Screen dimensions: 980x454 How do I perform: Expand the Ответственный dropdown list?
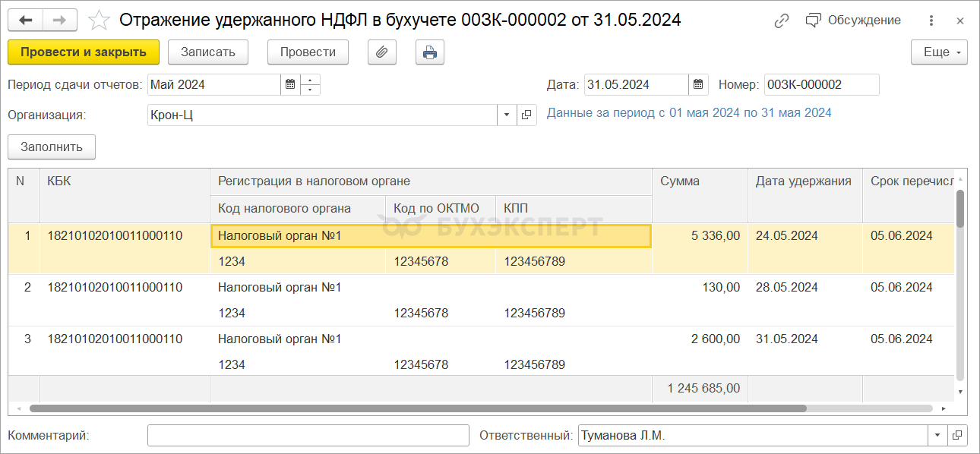(937, 436)
